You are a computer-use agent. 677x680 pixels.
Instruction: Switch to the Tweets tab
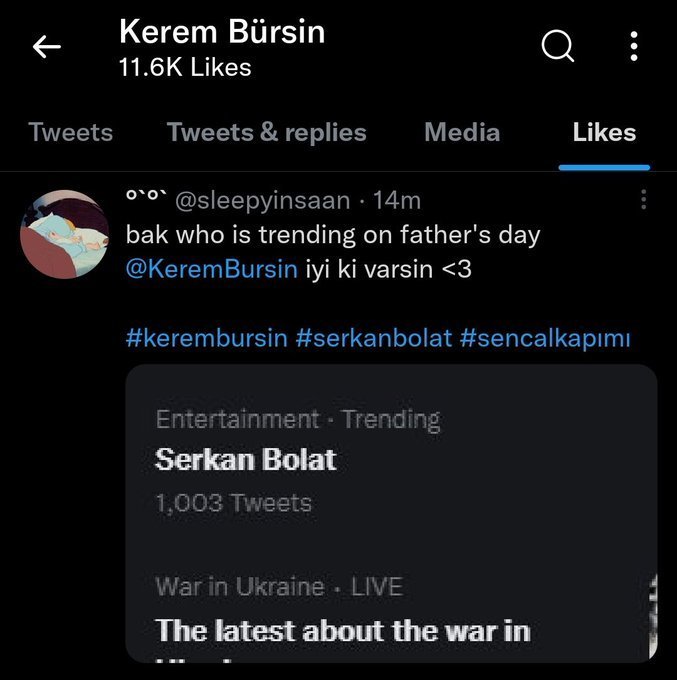pyautogui.click(x=71, y=132)
